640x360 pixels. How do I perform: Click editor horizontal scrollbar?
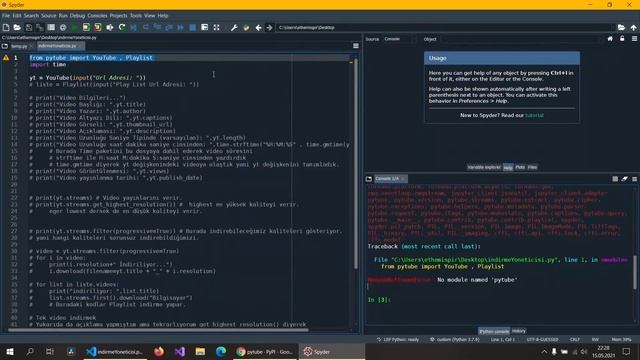(157, 330)
